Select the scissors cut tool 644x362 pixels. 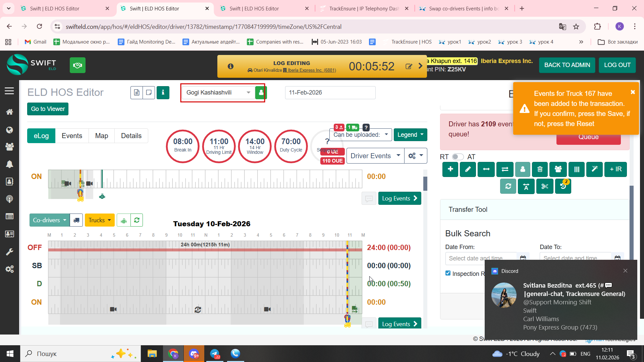[544, 186]
